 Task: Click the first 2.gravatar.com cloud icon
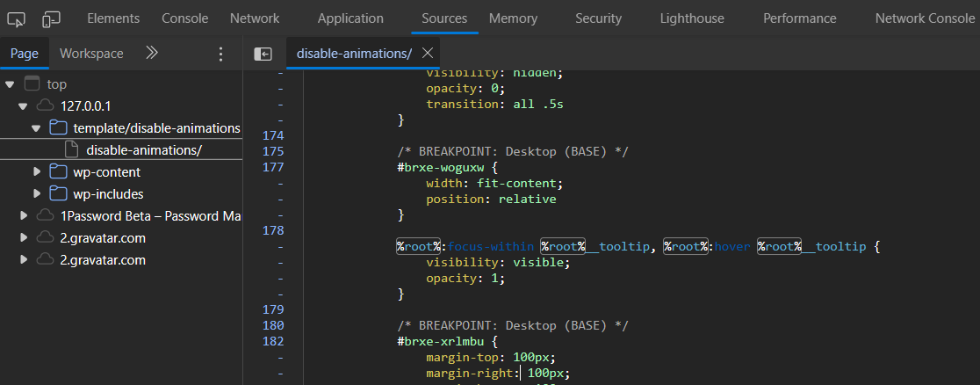coord(45,238)
